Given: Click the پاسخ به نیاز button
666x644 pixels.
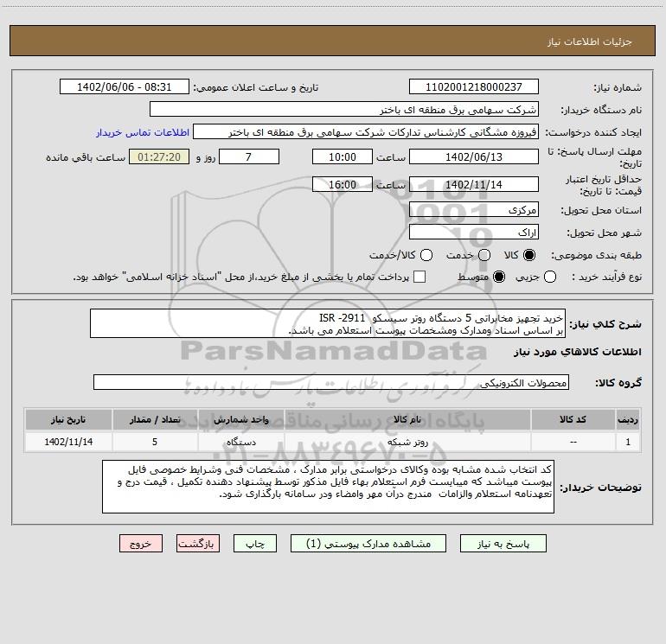Looking at the screenshot, I should [503, 544].
